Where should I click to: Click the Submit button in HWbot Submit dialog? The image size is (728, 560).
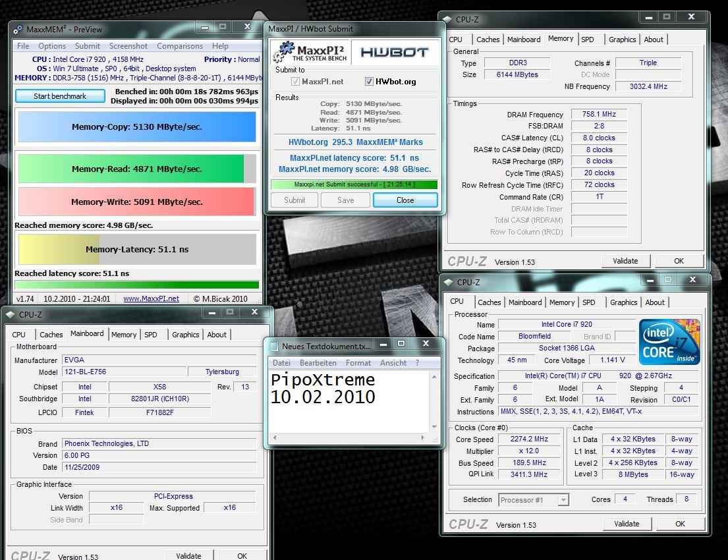(x=294, y=200)
